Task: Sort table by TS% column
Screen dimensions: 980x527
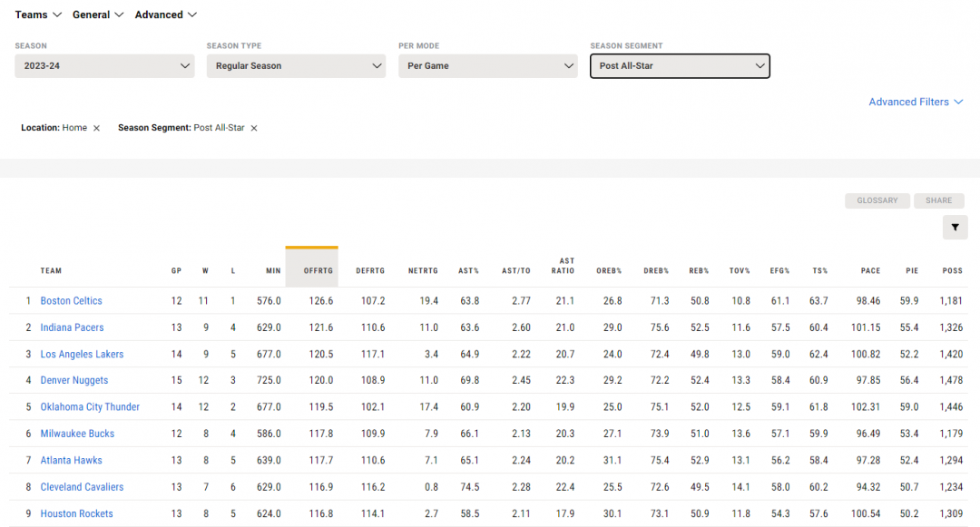Action: (820, 271)
